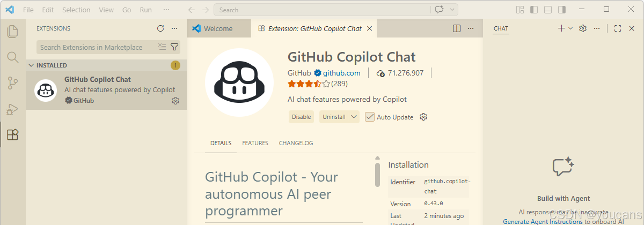Open the View menu
644x225 pixels.
click(x=106, y=10)
